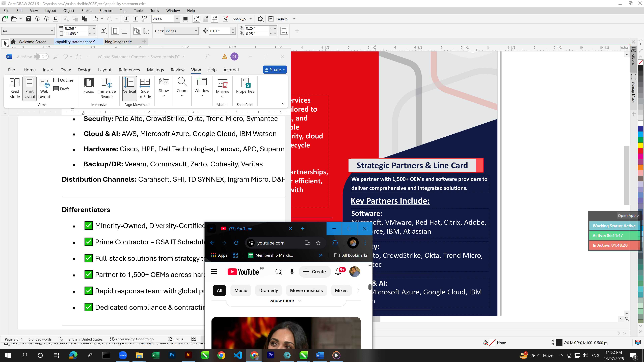Viewport: 644px width, 362px height.
Task: Switch to the blog images.cdr tab
Action: point(119,42)
